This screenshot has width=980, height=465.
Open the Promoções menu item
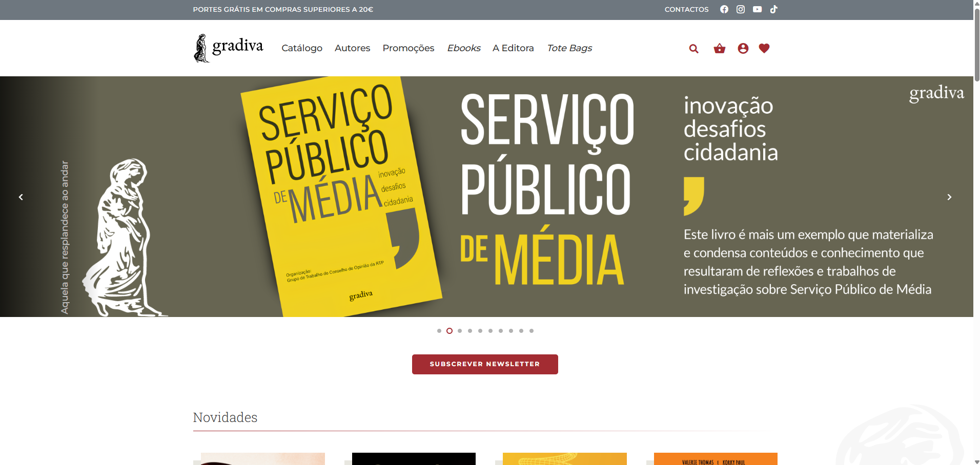click(x=409, y=48)
